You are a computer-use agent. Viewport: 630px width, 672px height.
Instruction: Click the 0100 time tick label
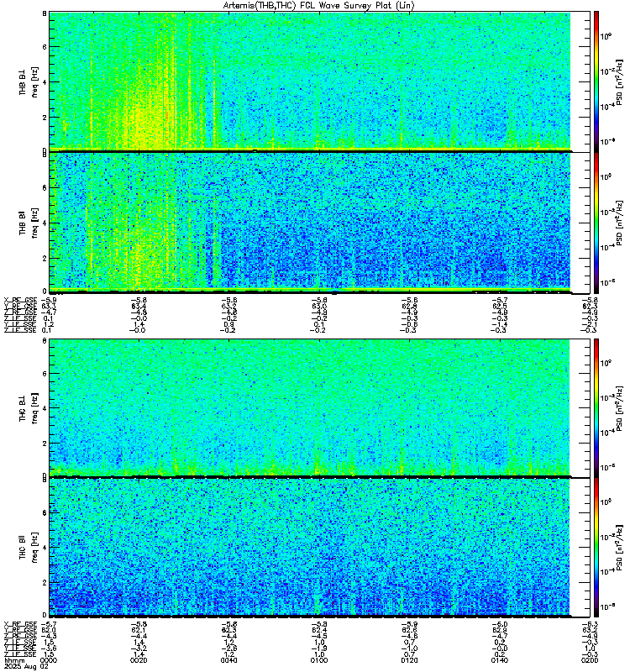[319, 660]
